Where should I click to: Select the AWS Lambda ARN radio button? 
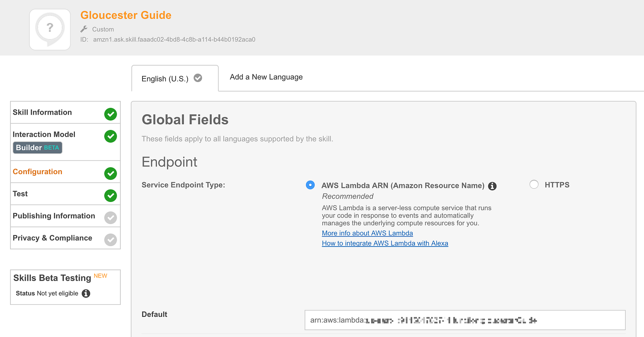pyautogui.click(x=310, y=185)
